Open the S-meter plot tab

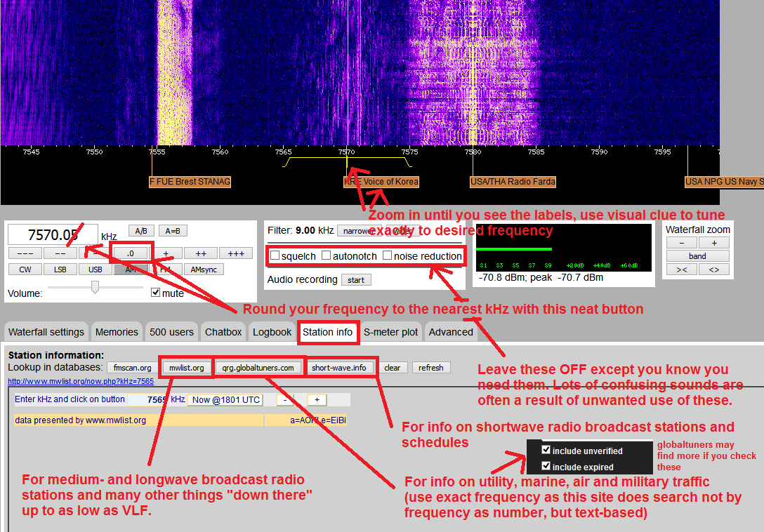pyautogui.click(x=390, y=332)
